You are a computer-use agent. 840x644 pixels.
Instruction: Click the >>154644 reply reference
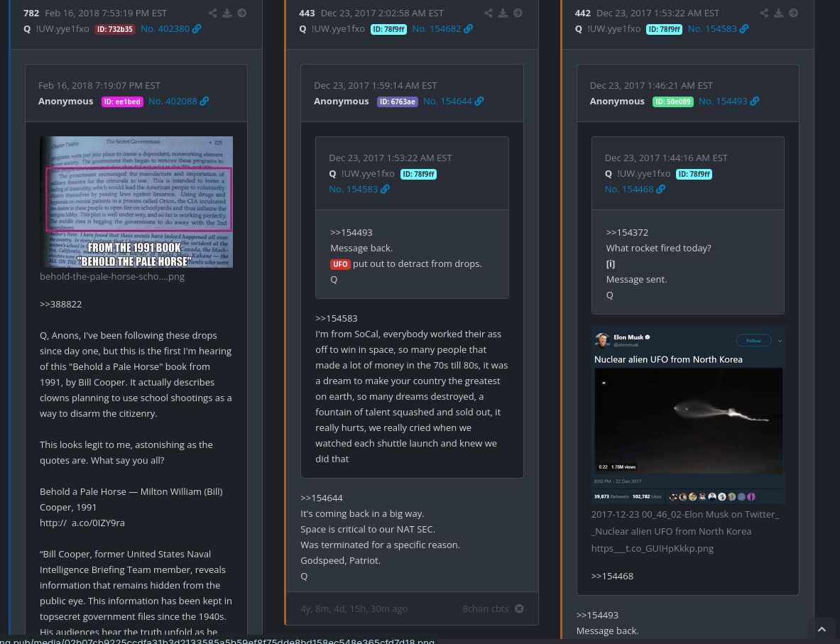tap(322, 498)
